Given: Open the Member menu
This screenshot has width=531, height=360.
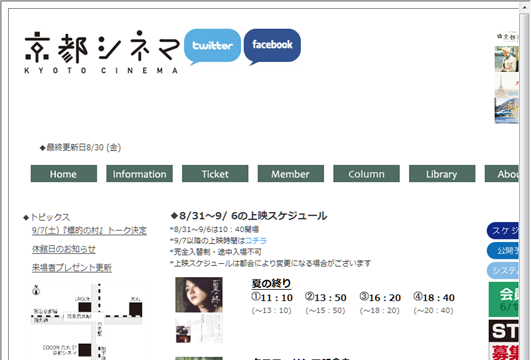Looking at the screenshot, I should click(291, 174).
